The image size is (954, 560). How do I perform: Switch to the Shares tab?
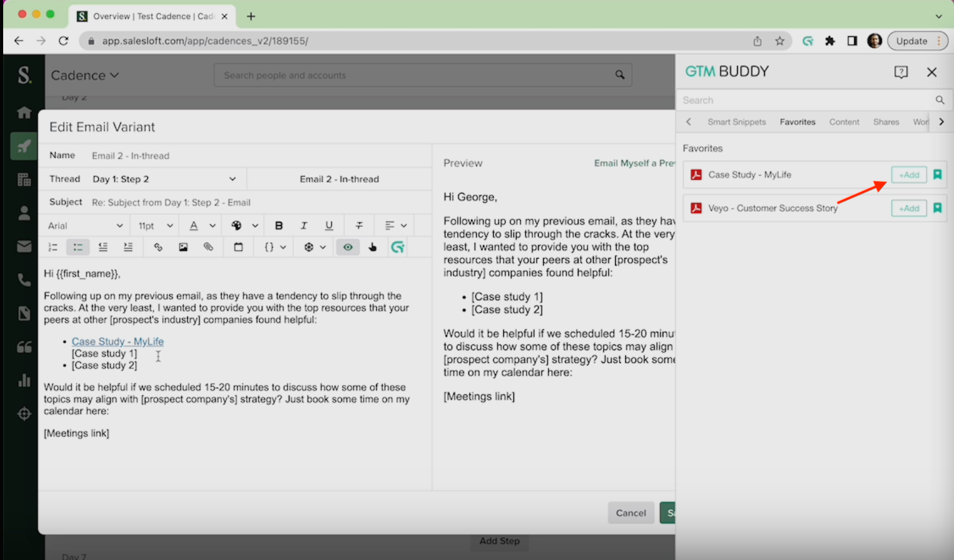(886, 122)
